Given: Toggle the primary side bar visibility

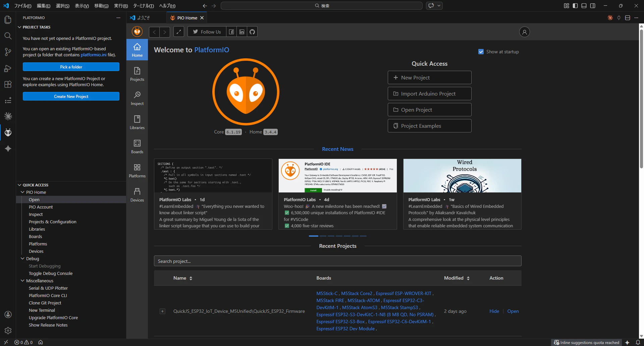Looking at the screenshot, I should [x=575, y=6].
